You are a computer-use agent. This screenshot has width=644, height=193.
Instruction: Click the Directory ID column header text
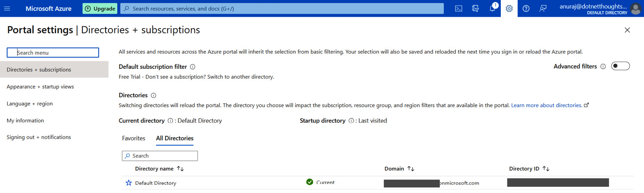coord(524,169)
